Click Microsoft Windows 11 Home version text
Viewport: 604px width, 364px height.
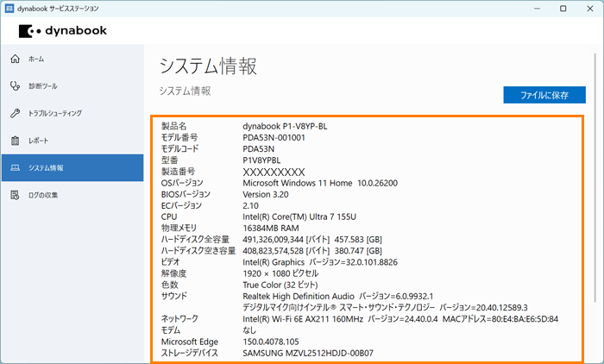[x=320, y=183]
